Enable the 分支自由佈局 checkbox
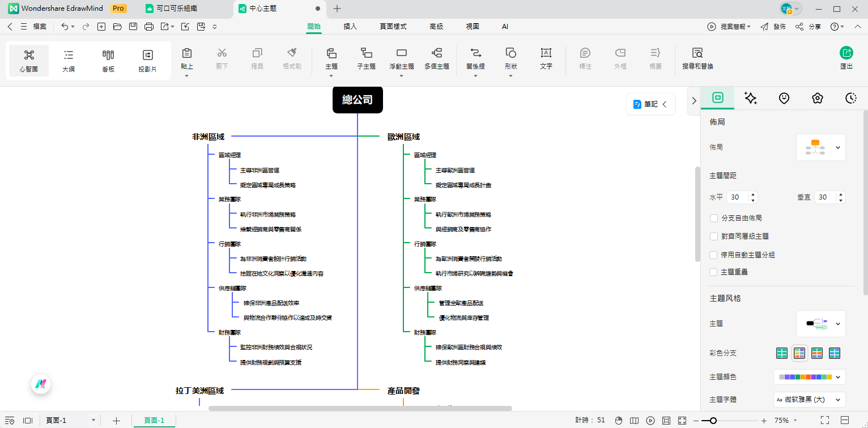The height and width of the screenshot is (428, 868). click(x=713, y=218)
